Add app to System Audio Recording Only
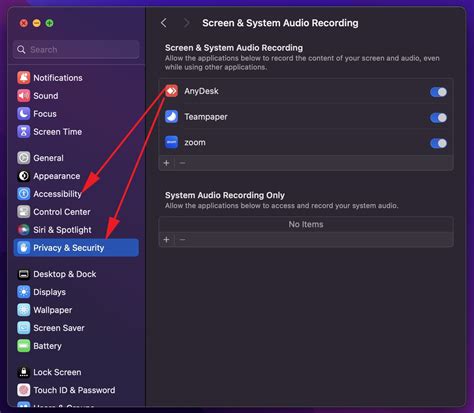This screenshot has height=413, width=474. click(166, 239)
